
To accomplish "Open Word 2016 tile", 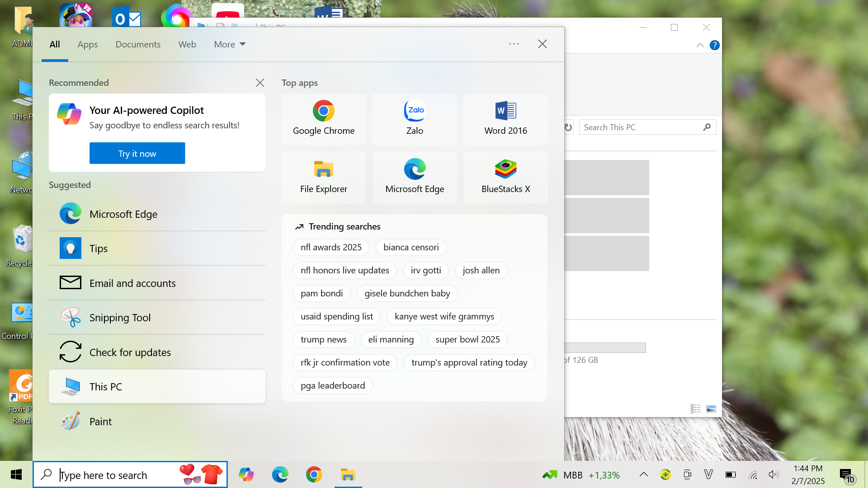I will point(505,119).
